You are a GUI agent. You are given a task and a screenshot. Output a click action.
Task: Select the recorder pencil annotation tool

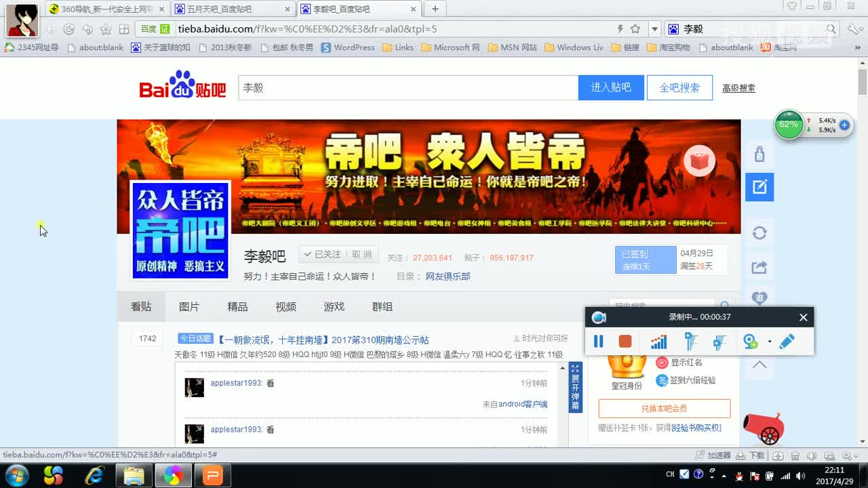coord(787,342)
